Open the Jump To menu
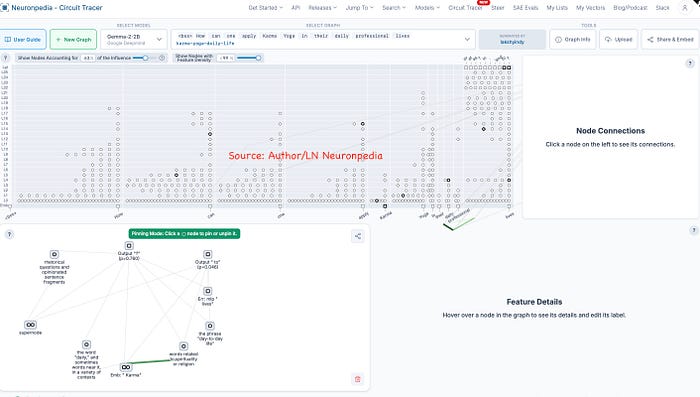700x397 pixels. (359, 8)
